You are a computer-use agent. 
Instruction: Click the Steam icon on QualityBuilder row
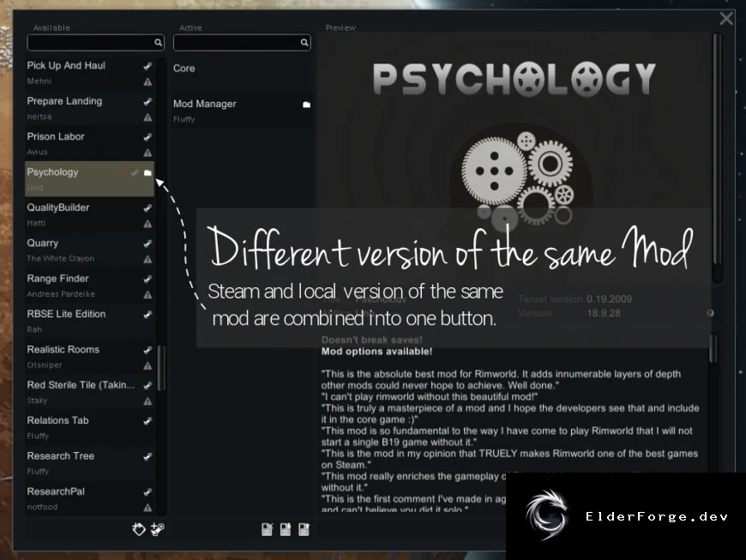tap(147, 208)
